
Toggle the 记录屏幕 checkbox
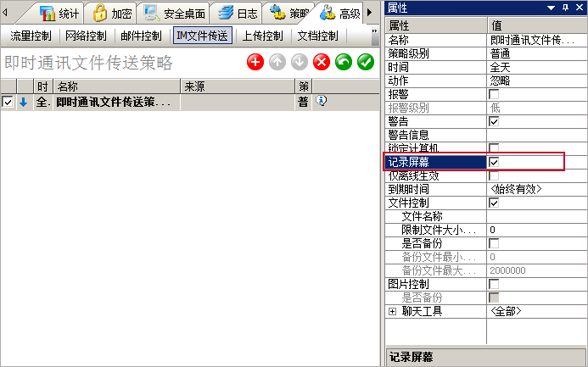point(494,162)
